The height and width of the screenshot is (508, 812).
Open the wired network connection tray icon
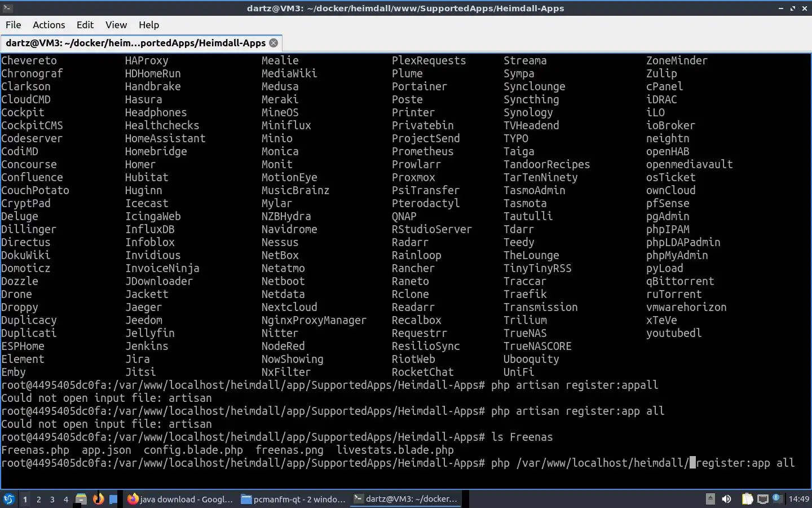coord(762,499)
